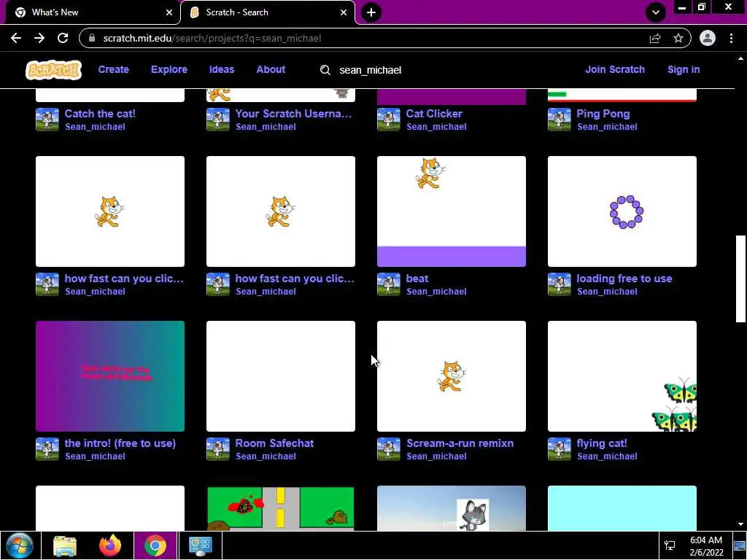Open the Ping Pong project title
The height and width of the screenshot is (560, 747).
pyautogui.click(x=603, y=114)
